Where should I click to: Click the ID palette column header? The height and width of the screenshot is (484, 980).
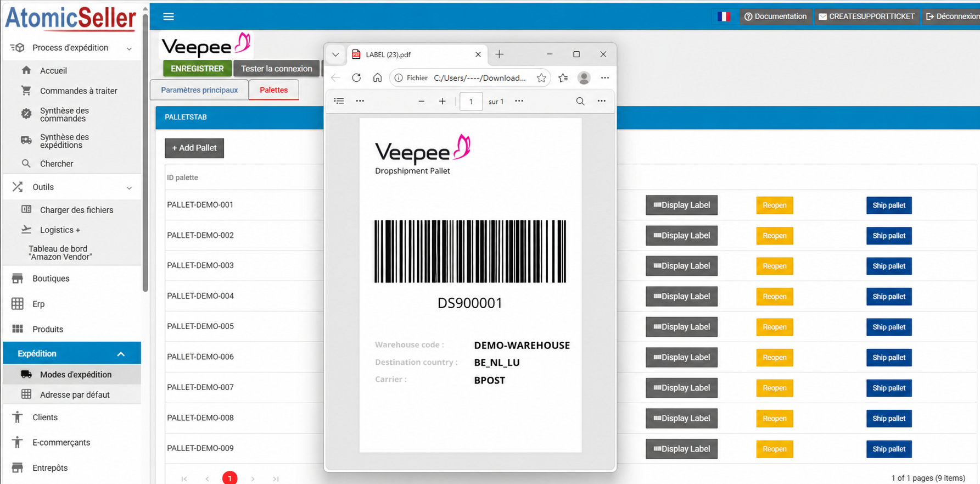(182, 177)
